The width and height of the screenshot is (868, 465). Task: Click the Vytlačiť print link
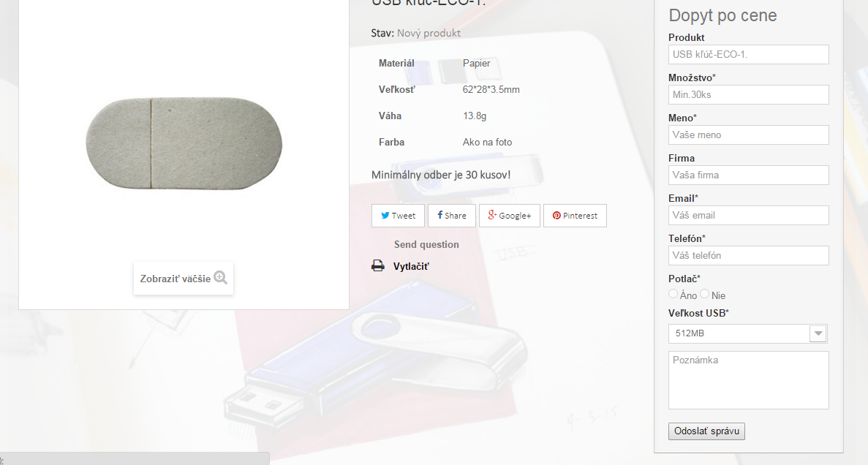411,266
